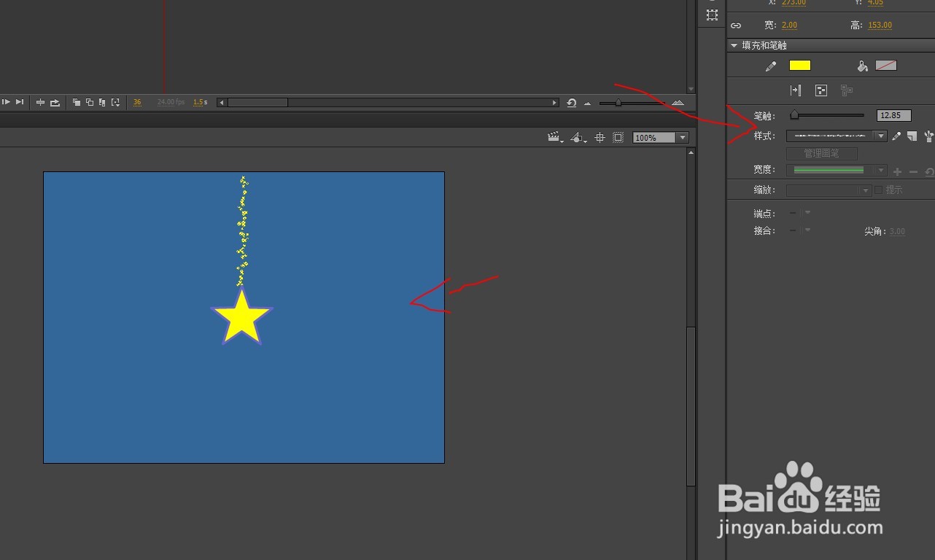Viewport: 935px width, 560px height.
Task: Click the center stage icon
Action: click(x=600, y=137)
